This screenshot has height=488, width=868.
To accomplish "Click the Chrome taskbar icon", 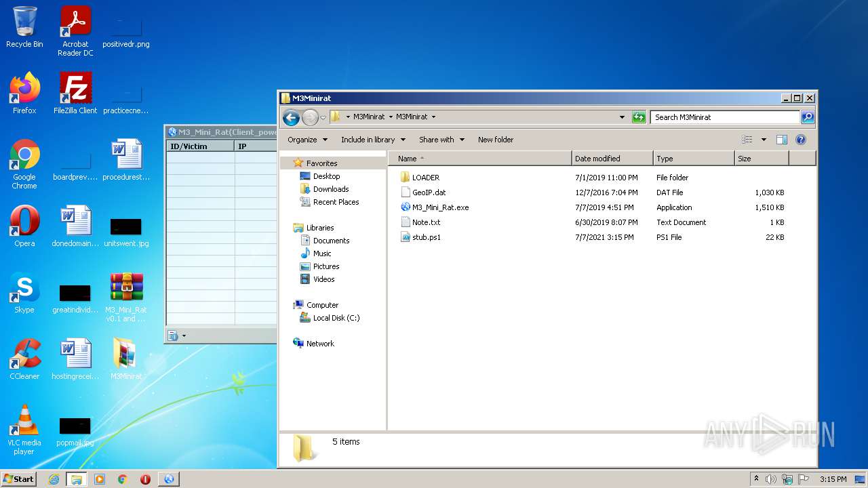I will tap(123, 479).
